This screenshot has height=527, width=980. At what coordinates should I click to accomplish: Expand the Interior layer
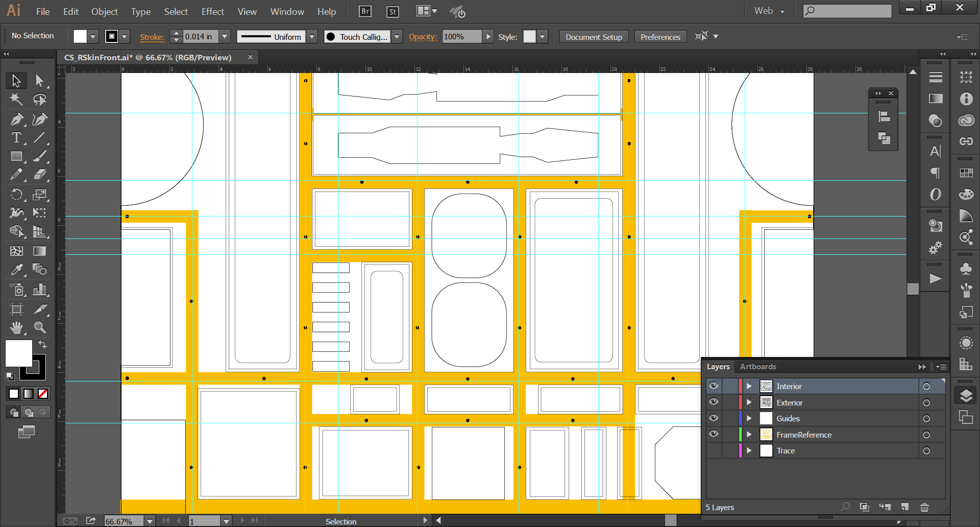click(x=749, y=387)
